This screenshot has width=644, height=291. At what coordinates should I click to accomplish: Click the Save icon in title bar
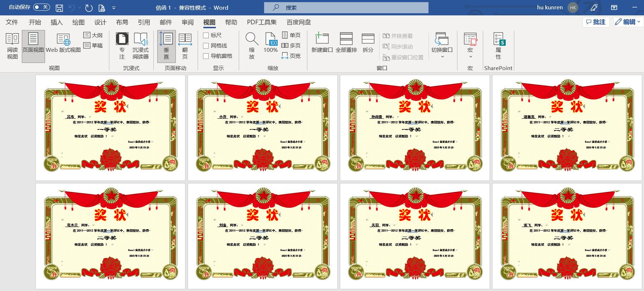pos(59,8)
